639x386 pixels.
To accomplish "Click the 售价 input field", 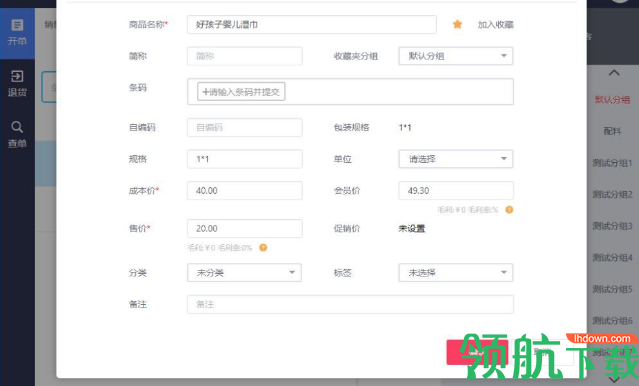I will (x=245, y=229).
